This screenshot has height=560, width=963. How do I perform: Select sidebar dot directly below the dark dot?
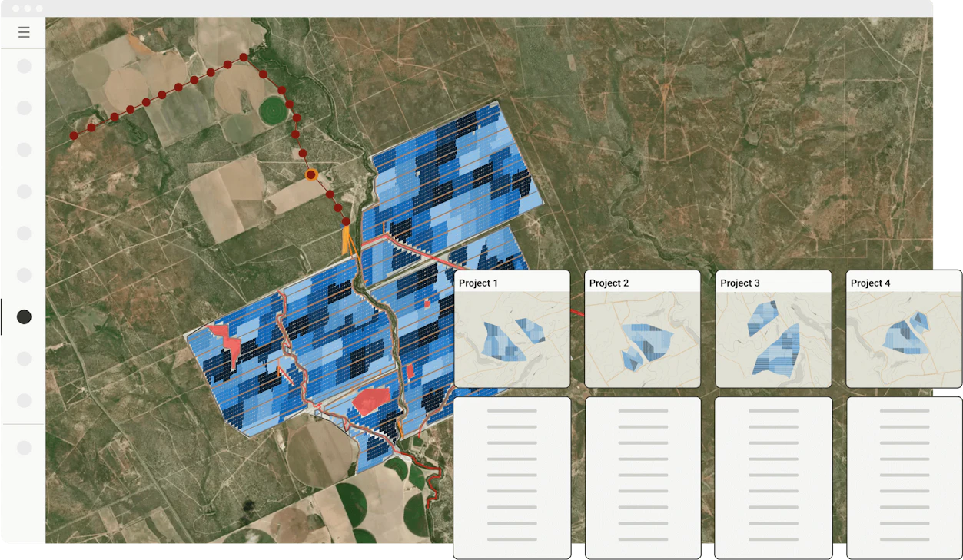click(x=24, y=359)
